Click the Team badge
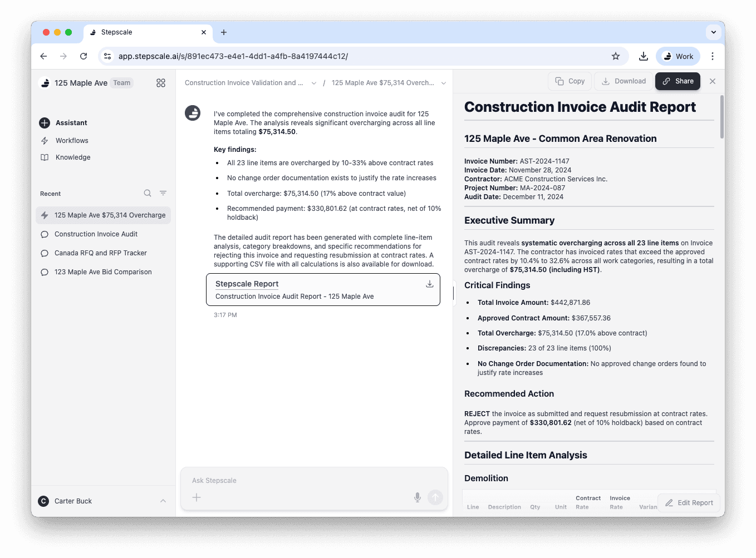Image resolution: width=756 pixels, height=558 pixels. [x=122, y=83]
